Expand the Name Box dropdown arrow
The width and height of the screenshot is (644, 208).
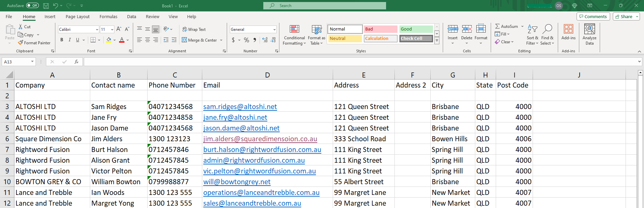tap(32, 62)
